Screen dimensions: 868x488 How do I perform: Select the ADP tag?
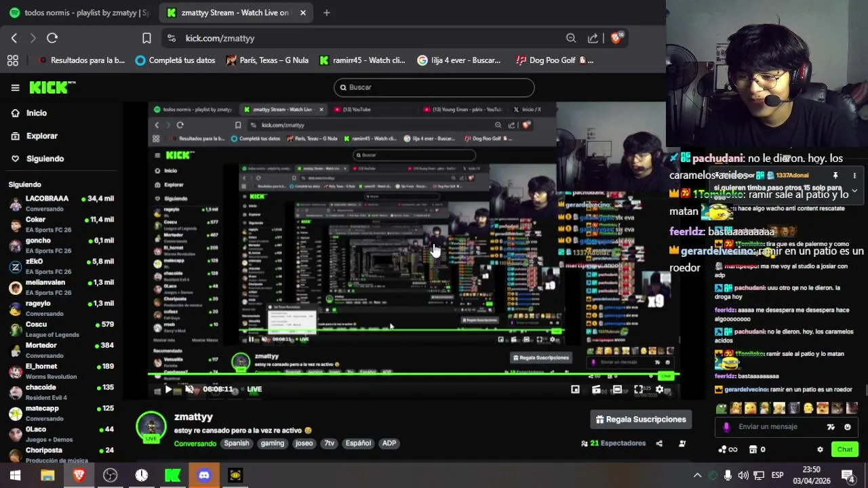click(389, 443)
